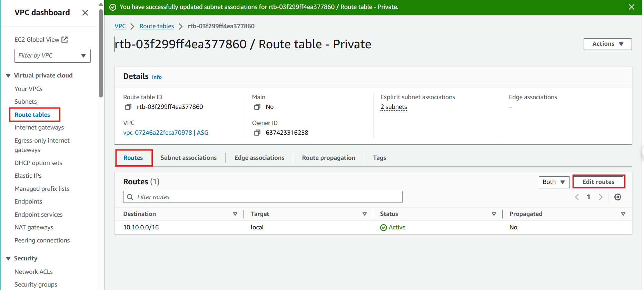Select the local target cell
Image resolution: width=644 pixels, height=290 pixels.
tap(257, 227)
